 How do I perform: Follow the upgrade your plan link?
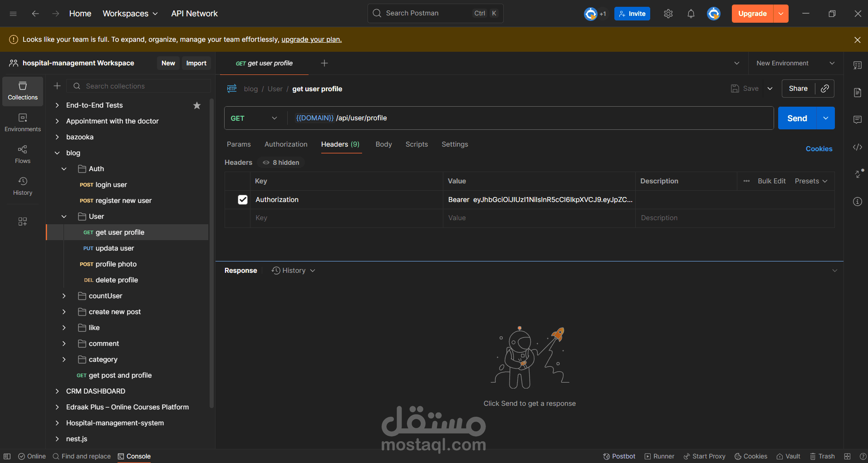pos(312,39)
